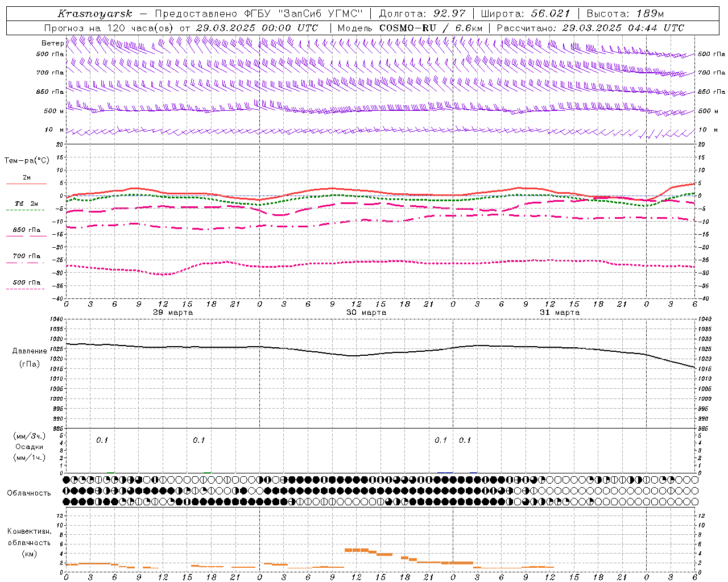This screenshot has height=582, width=728.
Task: Click the Тем-ра(°C) temperature label
Action: [x=27, y=161]
